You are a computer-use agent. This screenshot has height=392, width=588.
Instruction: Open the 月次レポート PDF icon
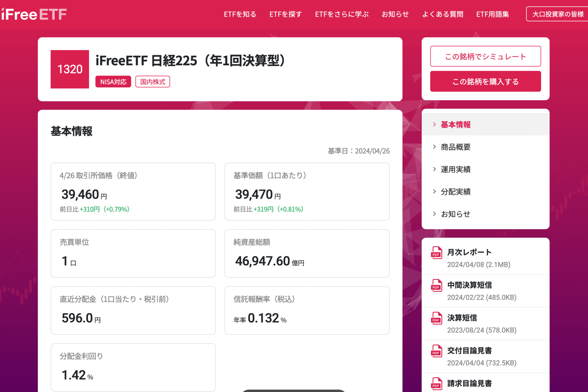click(436, 253)
